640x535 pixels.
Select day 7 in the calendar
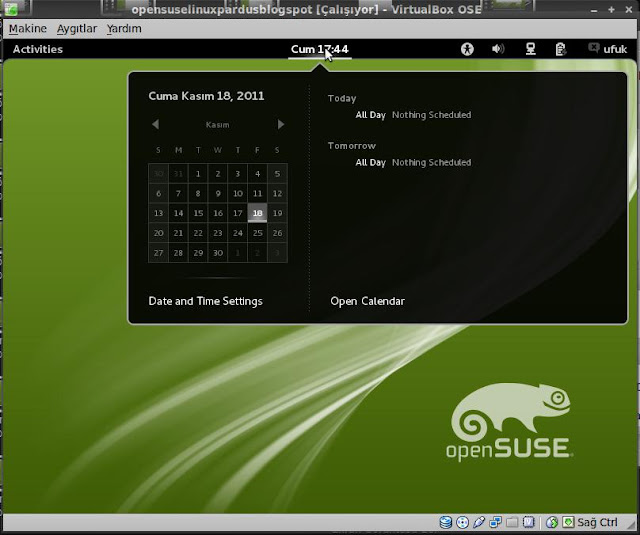pos(178,193)
